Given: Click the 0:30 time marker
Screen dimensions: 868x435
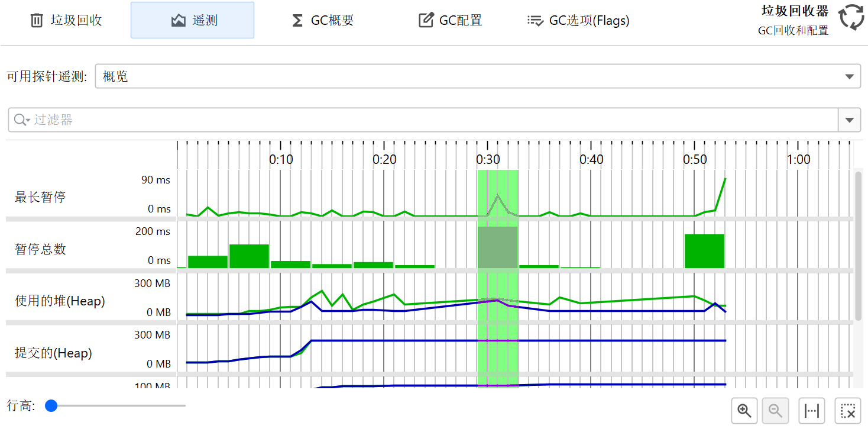Looking at the screenshot, I should point(488,159).
